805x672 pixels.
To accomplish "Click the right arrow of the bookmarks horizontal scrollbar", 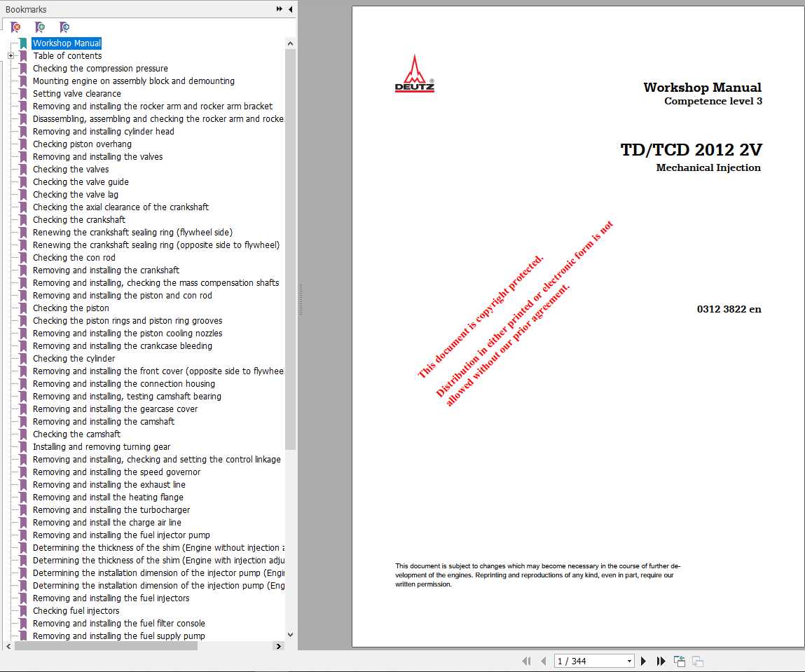I will (x=279, y=646).
